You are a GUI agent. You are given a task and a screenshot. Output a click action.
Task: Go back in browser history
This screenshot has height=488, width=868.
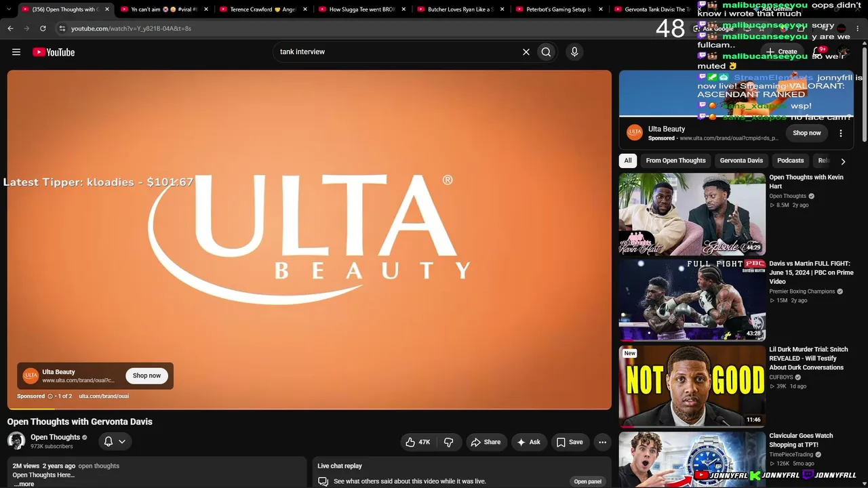pyautogui.click(x=10, y=28)
